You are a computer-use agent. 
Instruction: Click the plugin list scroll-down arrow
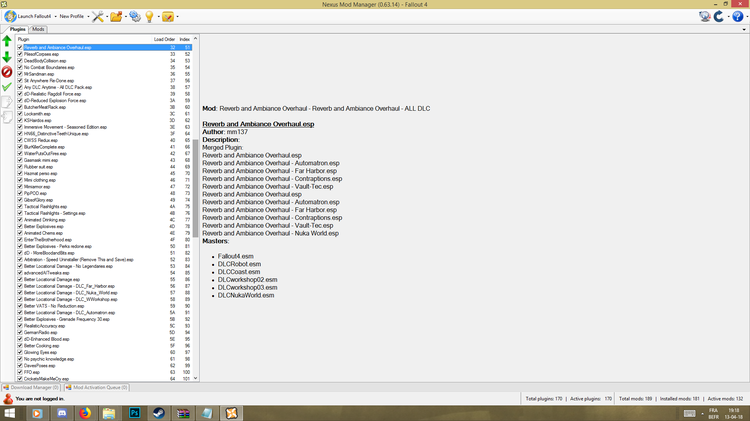[x=196, y=378]
